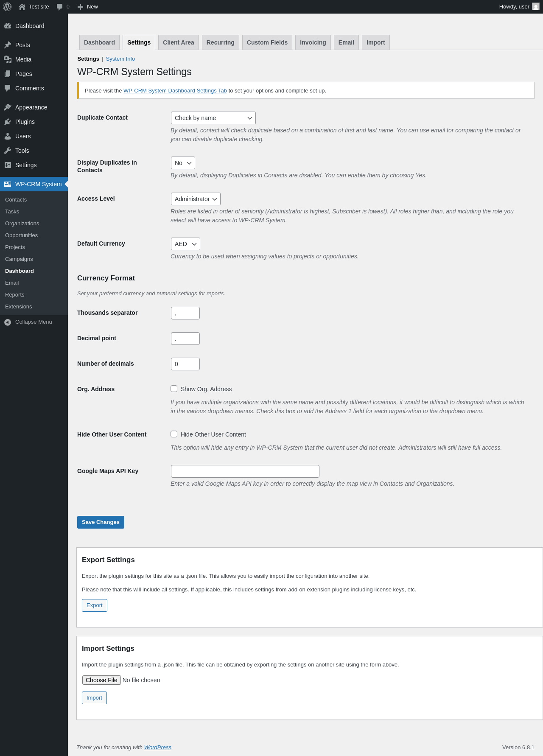Click the Media icon in sidebar
Viewport: 543px width, 756px height.
[x=8, y=59]
